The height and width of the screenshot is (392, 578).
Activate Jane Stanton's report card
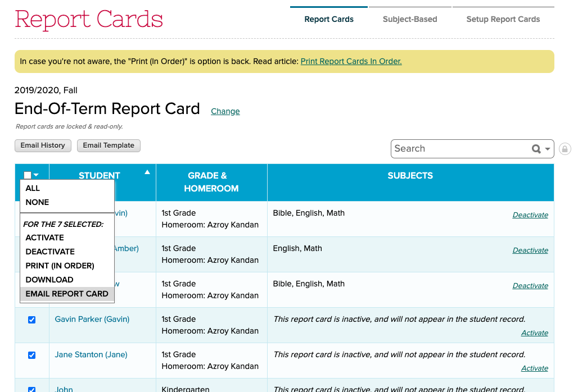(x=535, y=368)
